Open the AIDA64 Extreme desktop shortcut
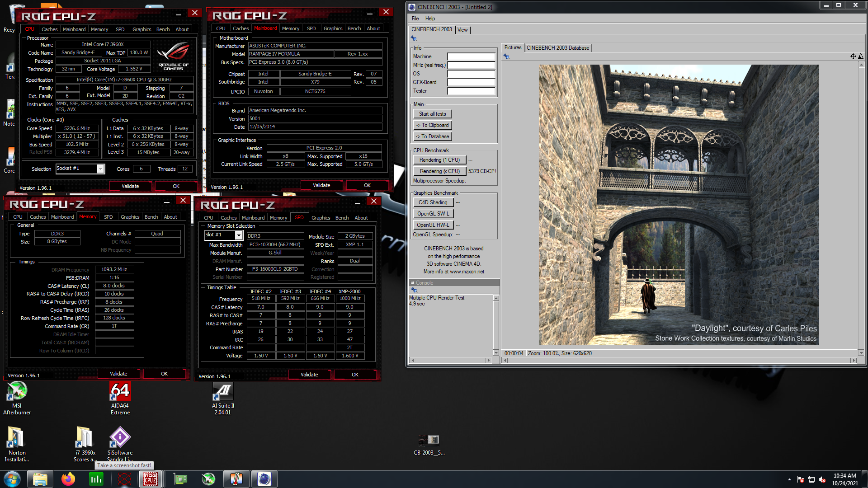Screen dimensions: 868x488 120,398
